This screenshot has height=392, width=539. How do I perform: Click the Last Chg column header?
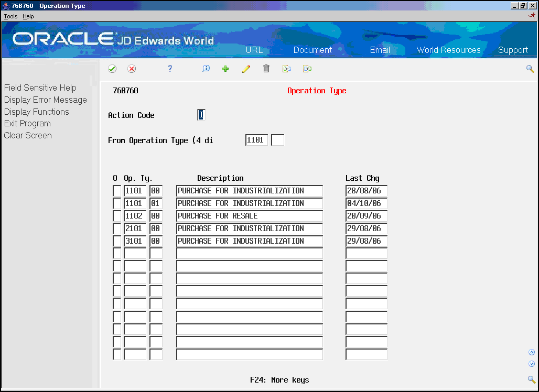[x=362, y=178]
